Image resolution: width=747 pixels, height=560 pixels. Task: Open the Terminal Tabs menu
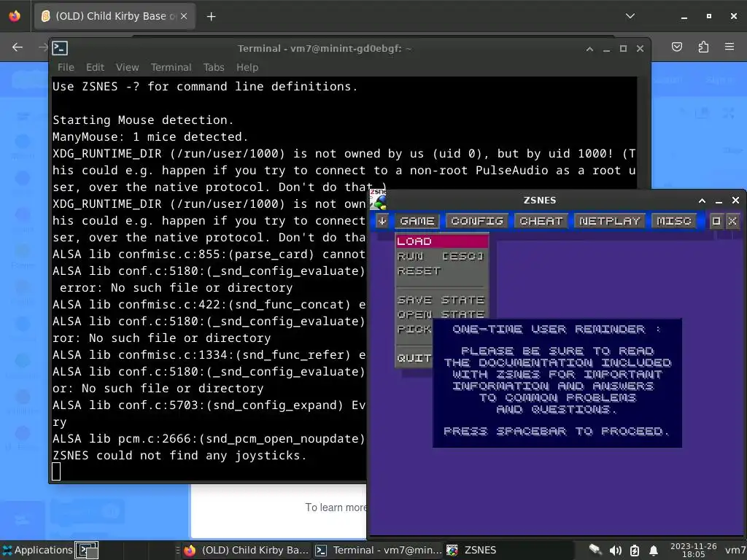(214, 67)
